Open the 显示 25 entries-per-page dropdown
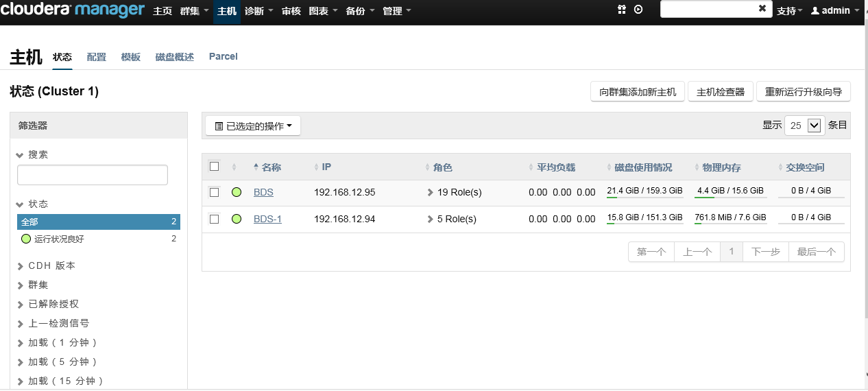Viewport: 868px width, 391px height. click(x=804, y=126)
